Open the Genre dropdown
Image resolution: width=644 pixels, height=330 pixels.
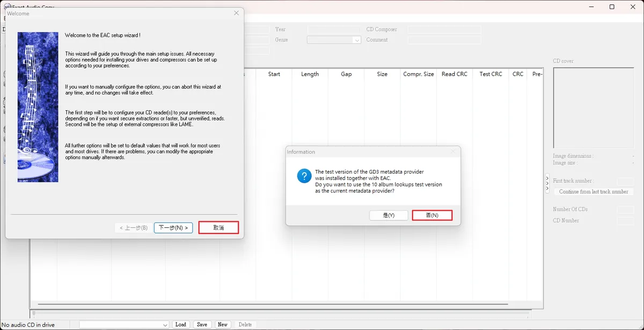357,40
